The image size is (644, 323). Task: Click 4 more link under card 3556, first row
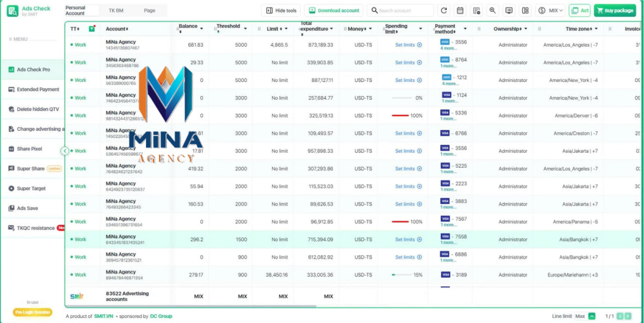pyautogui.click(x=449, y=48)
